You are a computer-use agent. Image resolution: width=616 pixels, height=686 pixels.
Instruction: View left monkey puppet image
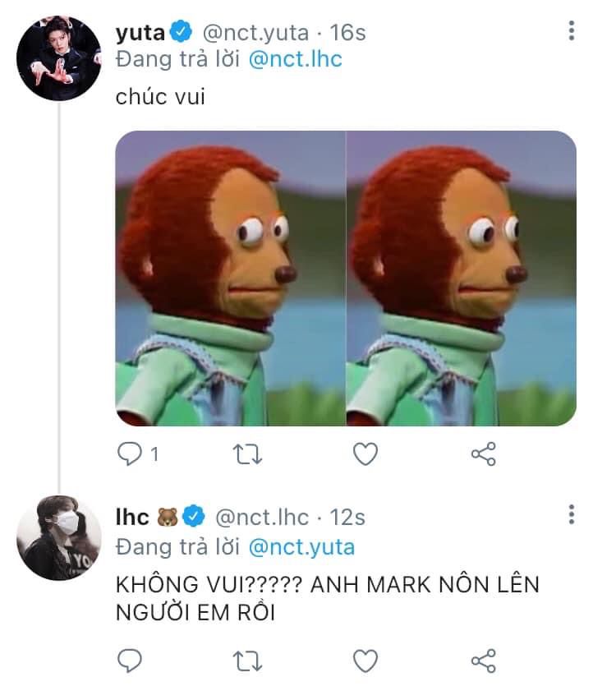(x=230, y=278)
